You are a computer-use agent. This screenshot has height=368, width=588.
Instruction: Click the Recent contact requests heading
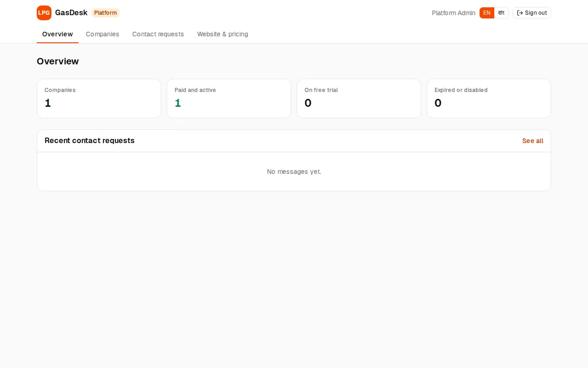90,141
